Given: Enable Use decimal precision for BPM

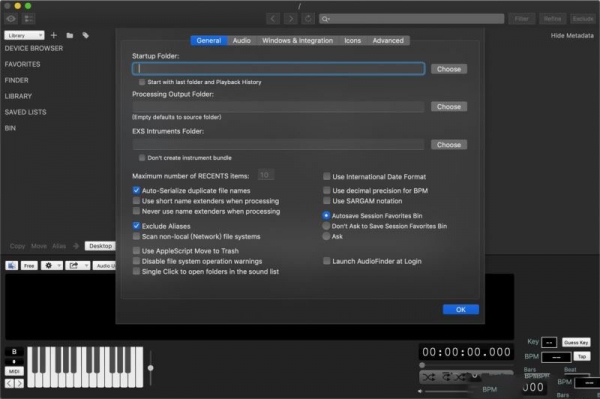Looking at the screenshot, I should click(326, 190).
